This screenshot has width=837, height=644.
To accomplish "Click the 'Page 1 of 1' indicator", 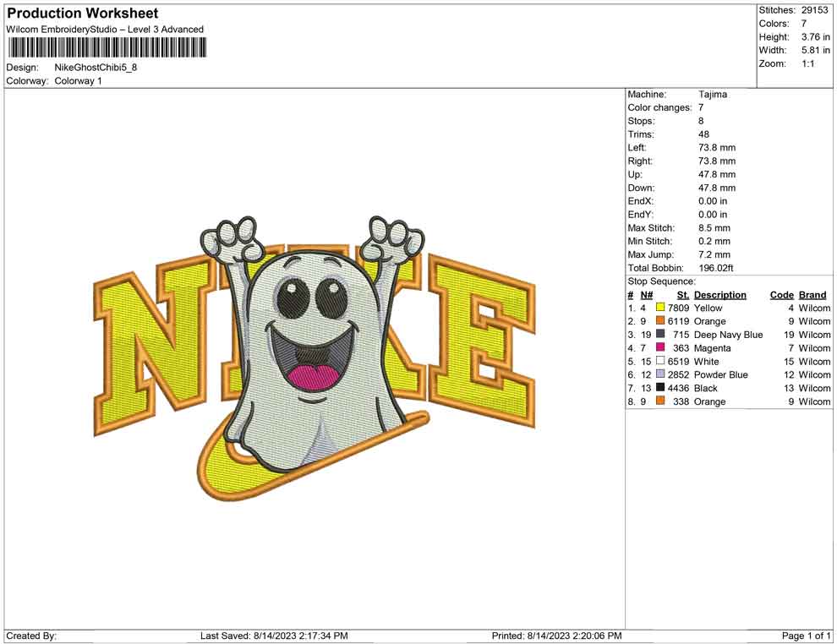I will (x=806, y=636).
